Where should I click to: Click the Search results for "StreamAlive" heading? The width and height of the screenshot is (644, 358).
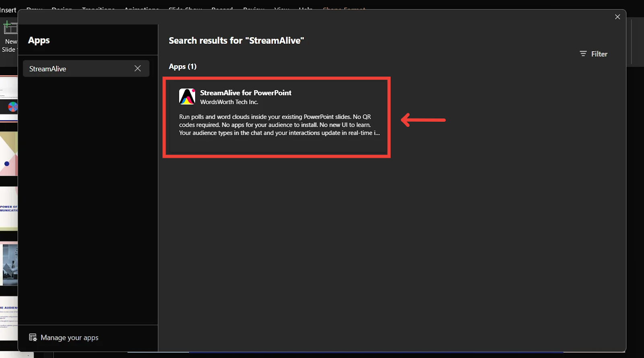236,41
